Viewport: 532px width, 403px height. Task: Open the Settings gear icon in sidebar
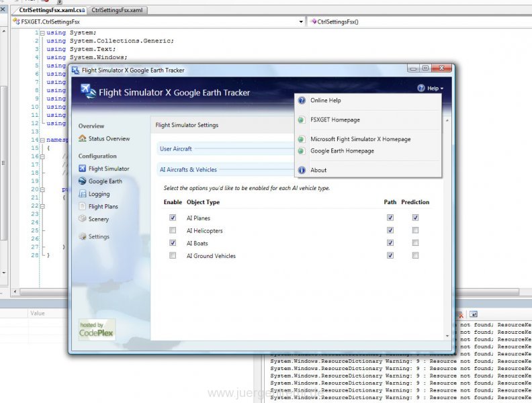(82, 236)
